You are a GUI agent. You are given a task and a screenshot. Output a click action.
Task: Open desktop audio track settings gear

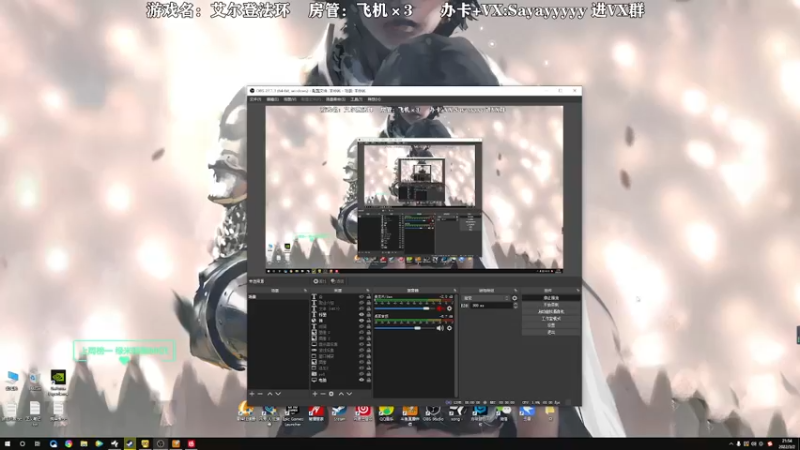[x=449, y=328]
